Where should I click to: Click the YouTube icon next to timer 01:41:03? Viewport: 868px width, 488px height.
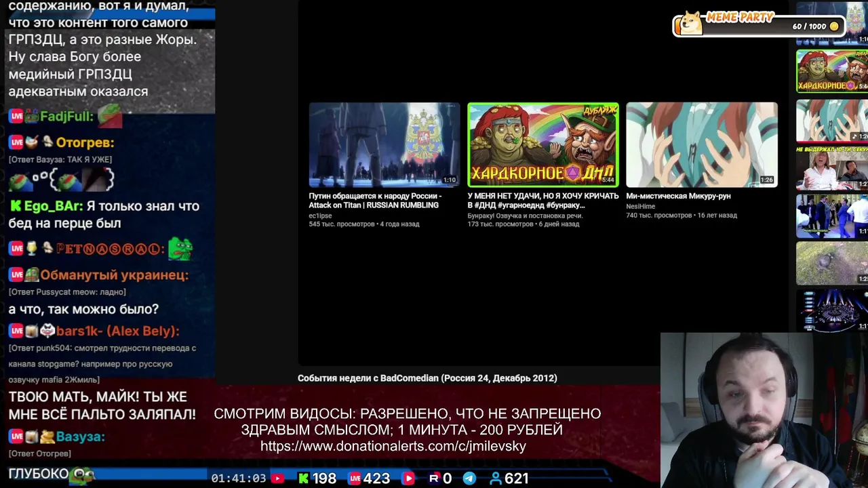(277, 479)
